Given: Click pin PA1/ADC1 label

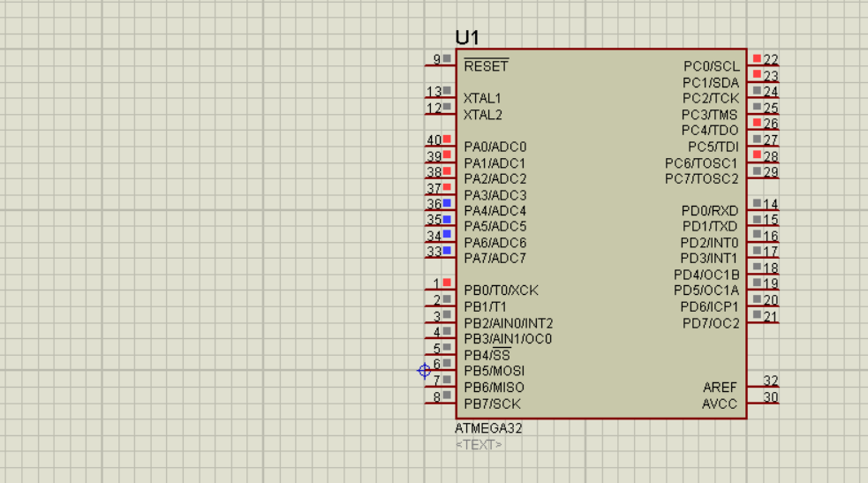Looking at the screenshot, I should pyautogui.click(x=494, y=163).
